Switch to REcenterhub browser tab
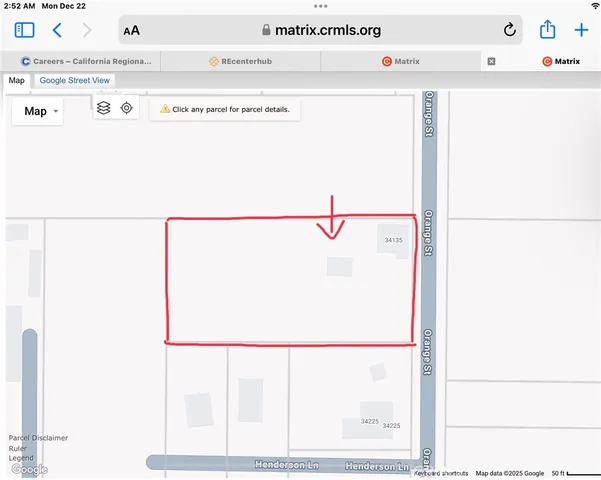601x480 pixels. (x=240, y=61)
